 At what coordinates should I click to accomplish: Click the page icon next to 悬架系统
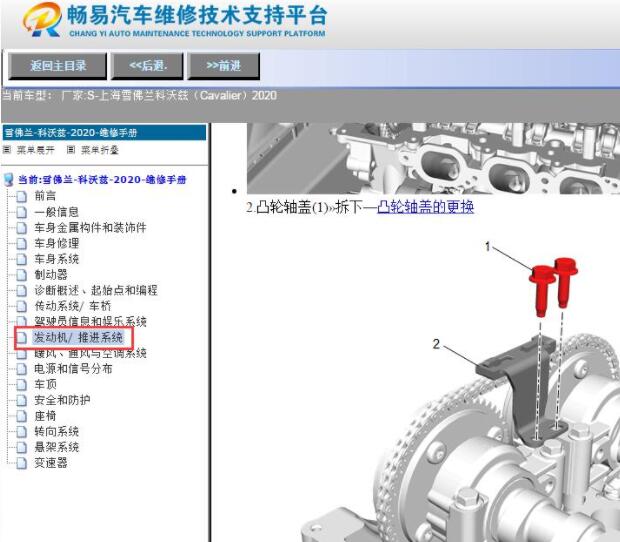pos(21,448)
